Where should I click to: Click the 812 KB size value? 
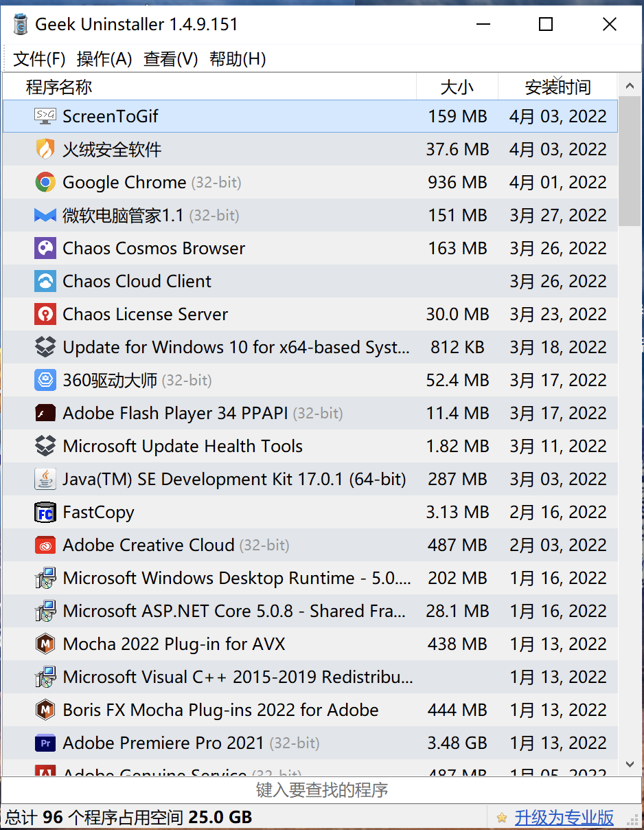pos(458,347)
